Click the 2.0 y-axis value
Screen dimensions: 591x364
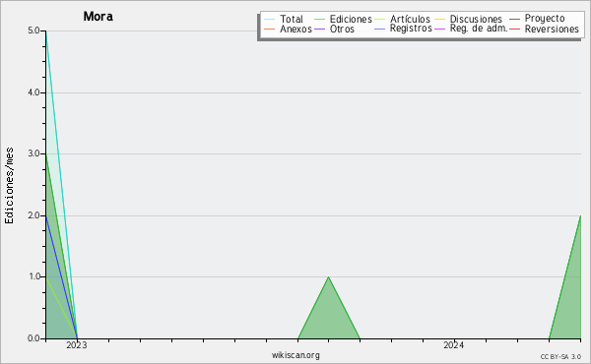click(33, 215)
